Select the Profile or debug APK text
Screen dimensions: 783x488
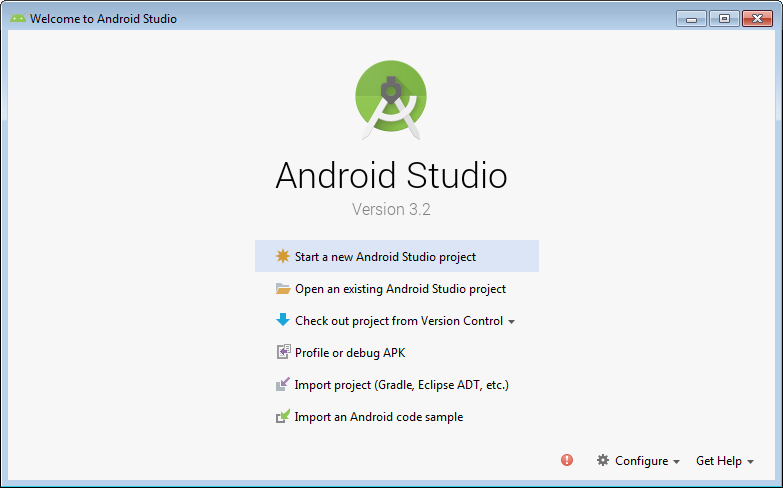(350, 353)
